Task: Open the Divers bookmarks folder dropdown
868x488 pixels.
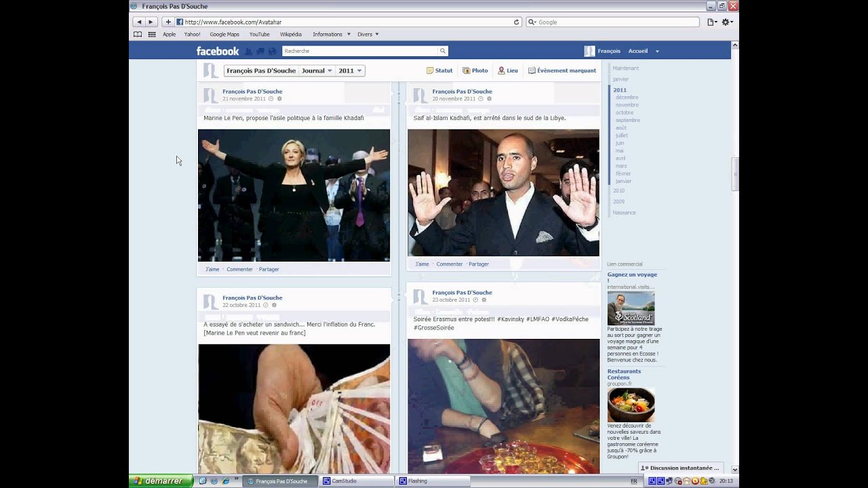Action: (368, 35)
